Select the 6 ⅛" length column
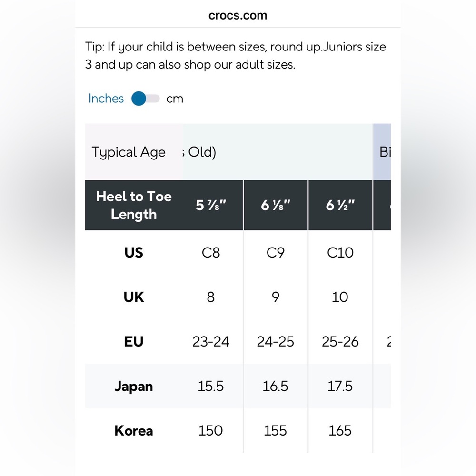The height and width of the screenshot is (476, 476). click(x=275, y=205)
